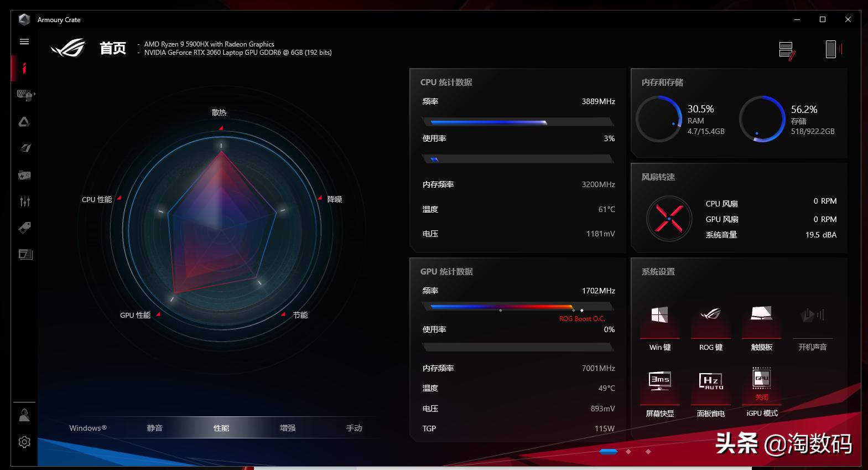Click the GPU frequency bar
The image size is (868, 470).
518,306
